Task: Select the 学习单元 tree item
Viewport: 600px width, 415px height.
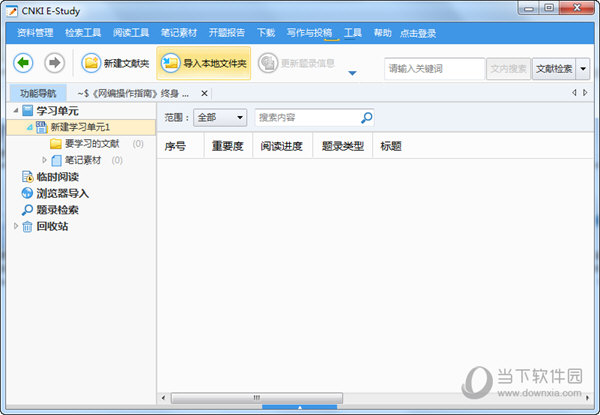Action: [x=57, y=111]
